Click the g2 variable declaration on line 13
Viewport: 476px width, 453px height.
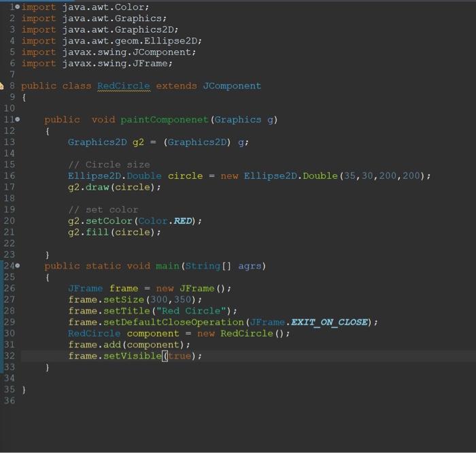[x=138, y=142]
